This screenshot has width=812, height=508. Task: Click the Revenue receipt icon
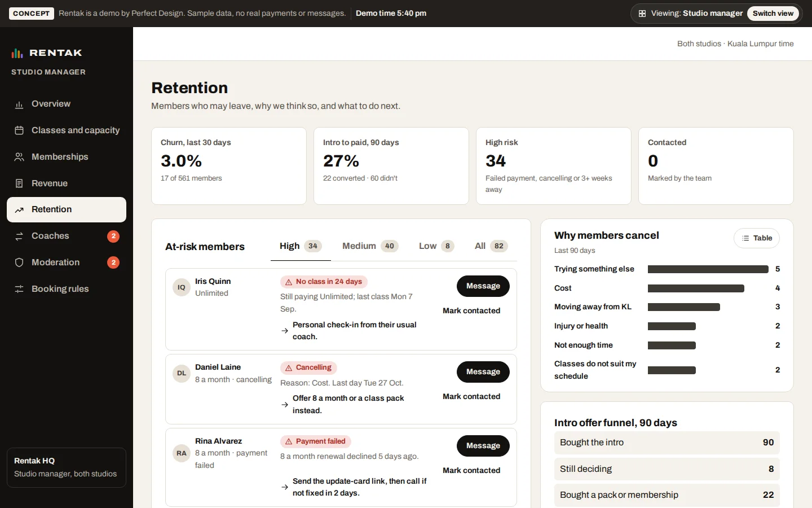(x=19, y=183)
